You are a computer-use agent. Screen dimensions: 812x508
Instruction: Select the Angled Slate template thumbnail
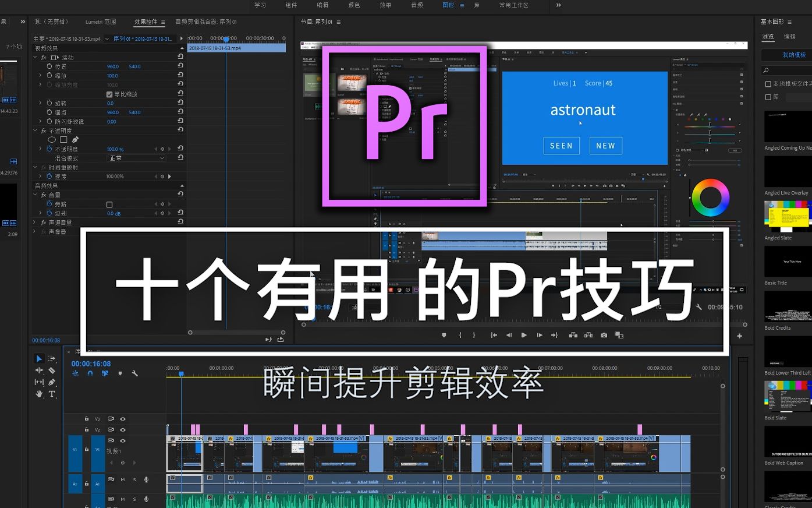788,216
